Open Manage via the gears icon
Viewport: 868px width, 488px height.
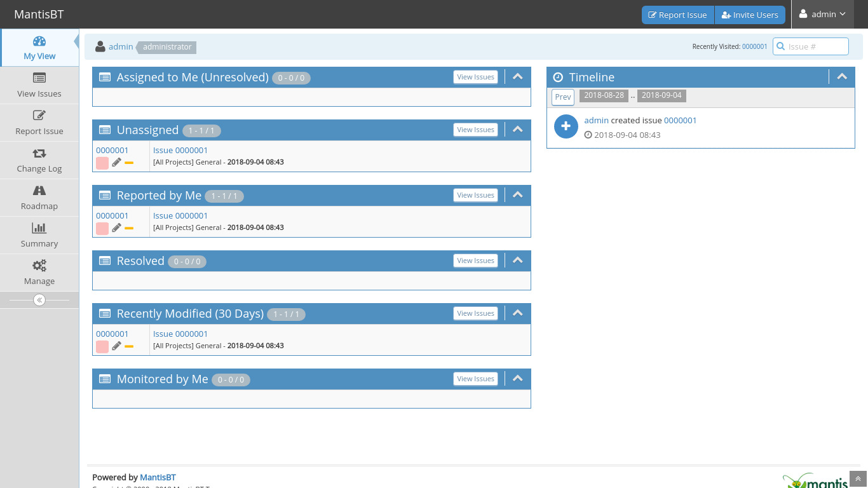39,266
